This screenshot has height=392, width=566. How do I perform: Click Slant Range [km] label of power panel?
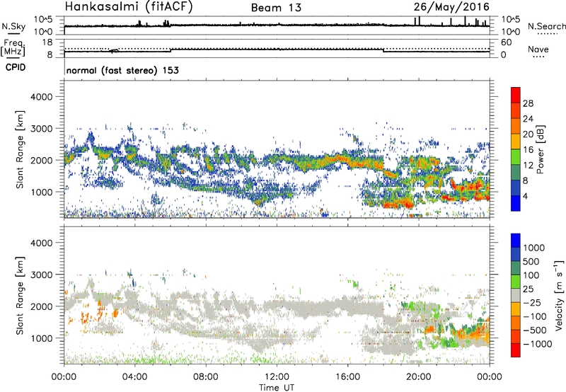coord(20,149)
